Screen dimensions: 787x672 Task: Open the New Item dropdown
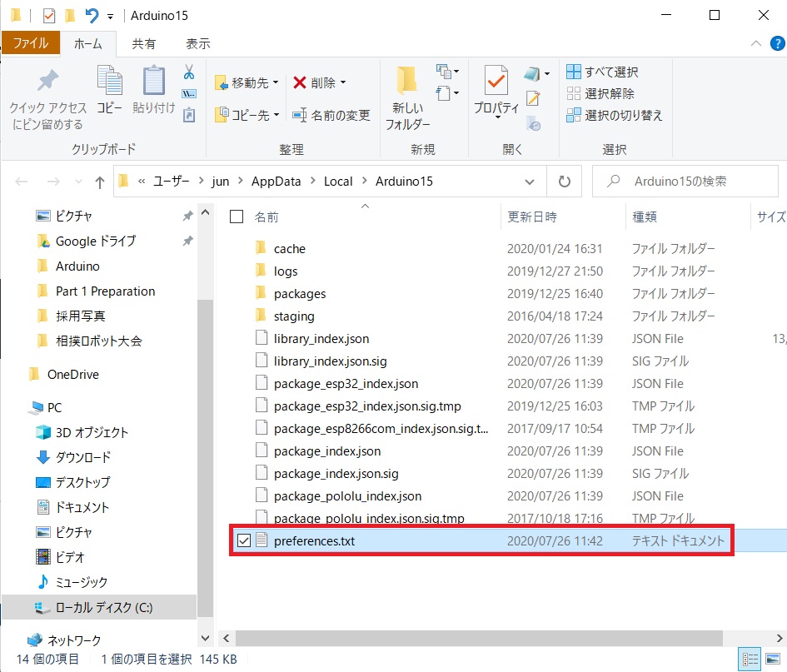point(448,72)
